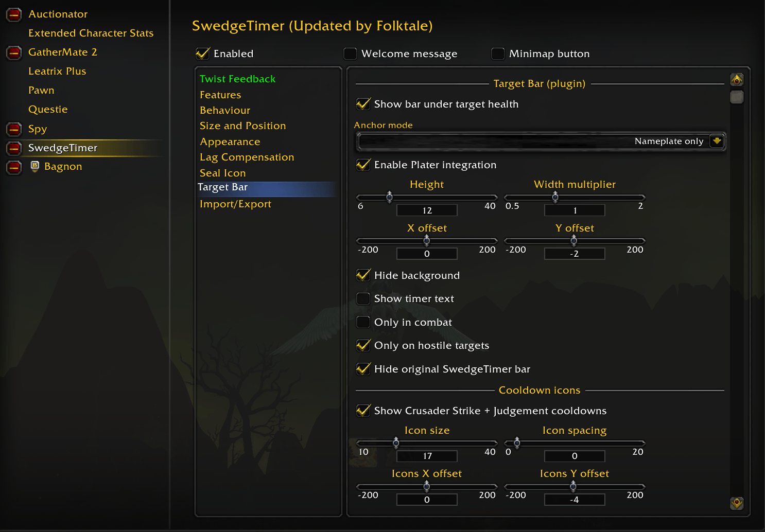Select Questie addon options
765x532 pixels.
pyautogui.click(x=48, y=110)
